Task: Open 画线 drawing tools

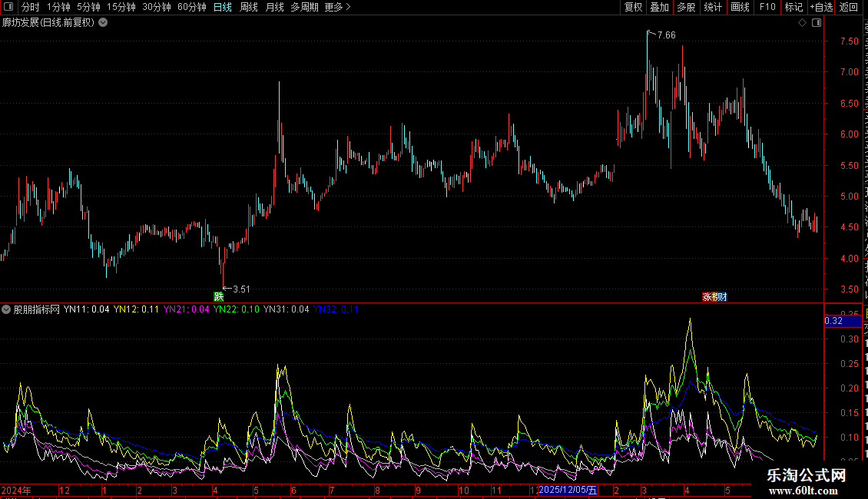Action: (740, 7)
